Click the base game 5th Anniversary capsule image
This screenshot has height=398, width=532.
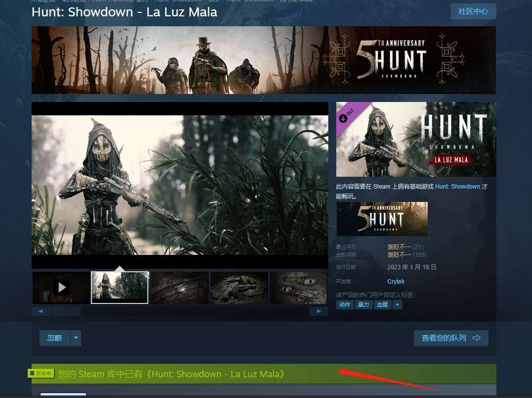pos(382,219)
